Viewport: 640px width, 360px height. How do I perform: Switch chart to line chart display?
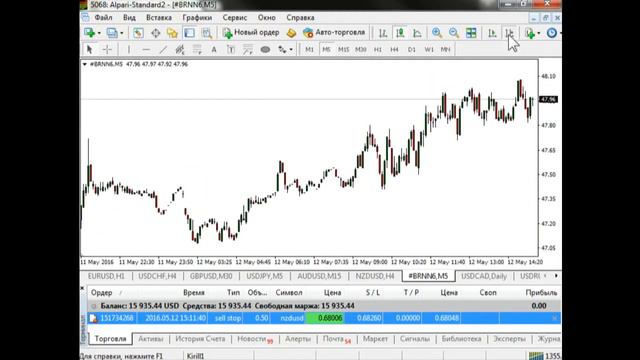pos(417,33)
